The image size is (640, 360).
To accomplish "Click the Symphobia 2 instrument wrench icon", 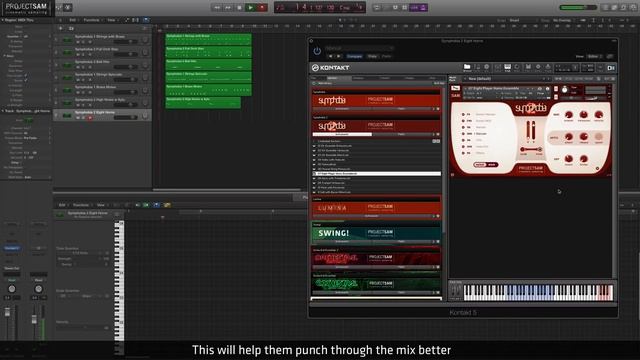I will (x=455, y=88).
